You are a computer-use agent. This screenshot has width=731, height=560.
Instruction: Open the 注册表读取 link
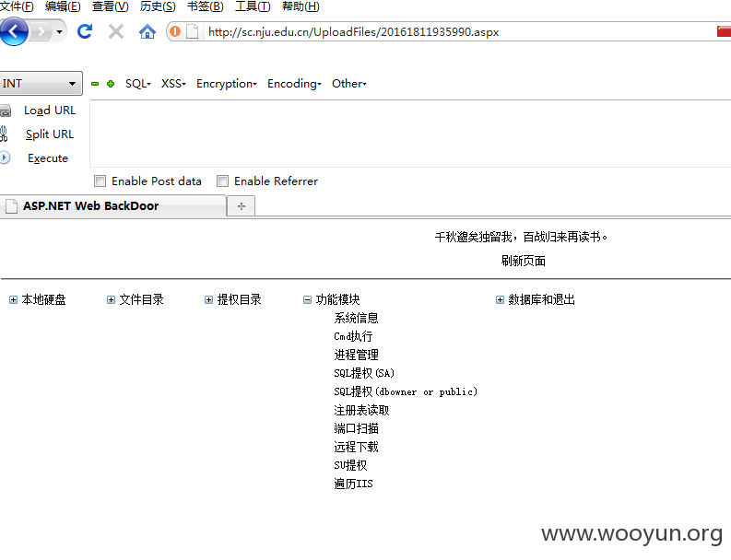pyautogui.click(x=361, y=411)
